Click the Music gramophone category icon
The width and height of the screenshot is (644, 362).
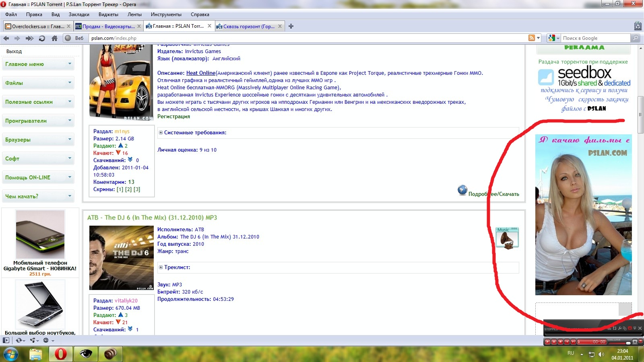[507, 238]
